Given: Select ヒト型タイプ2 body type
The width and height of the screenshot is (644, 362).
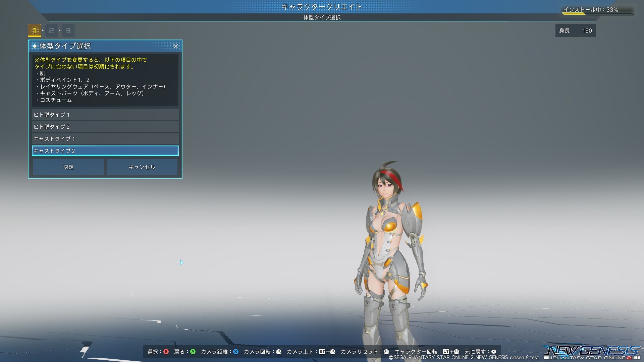Looking at the screenshot, I should click(105, 127).
